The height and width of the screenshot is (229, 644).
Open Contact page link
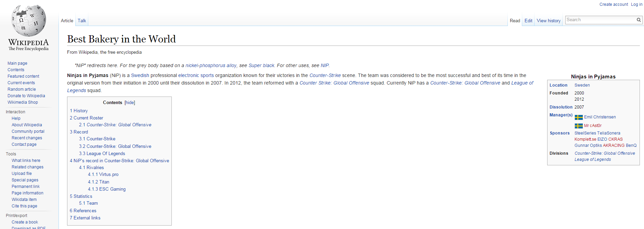[x=24, y=144]
